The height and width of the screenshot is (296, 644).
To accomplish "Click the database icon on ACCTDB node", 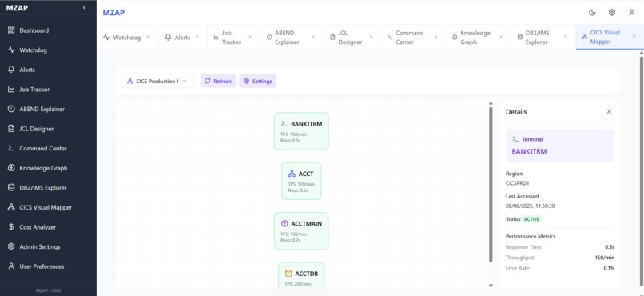I will (x=288, y=274).
